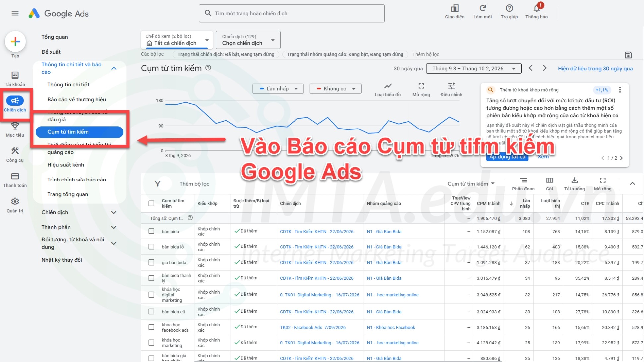The height and width of the screenshot is (362, 644).
Task: Open Thông báo notifications bell
Action: 537,8
